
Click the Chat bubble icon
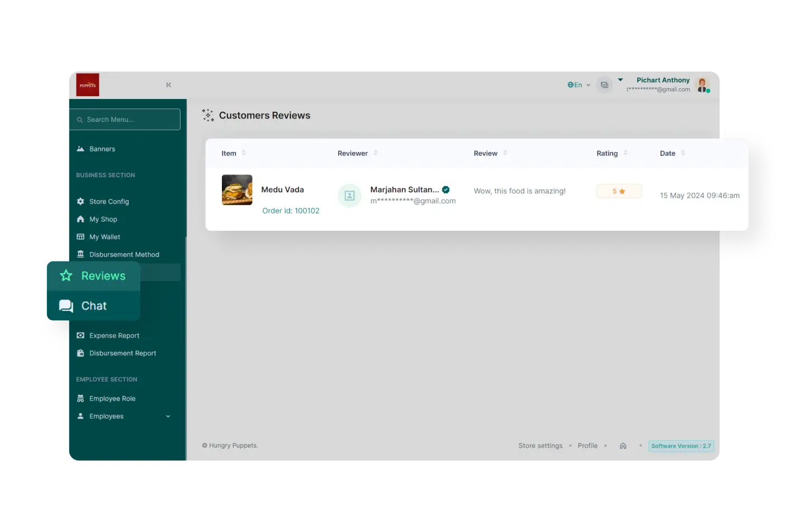[67, 306]
